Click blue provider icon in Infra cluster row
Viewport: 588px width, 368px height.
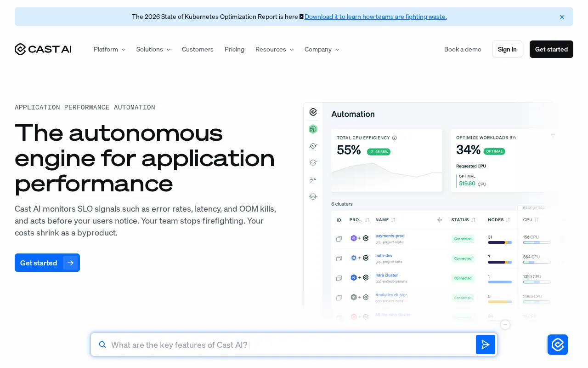[354, 277]
